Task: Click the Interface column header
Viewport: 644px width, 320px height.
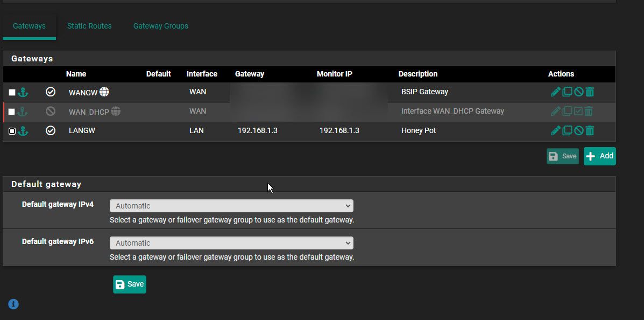Action: tap(202, 74)
